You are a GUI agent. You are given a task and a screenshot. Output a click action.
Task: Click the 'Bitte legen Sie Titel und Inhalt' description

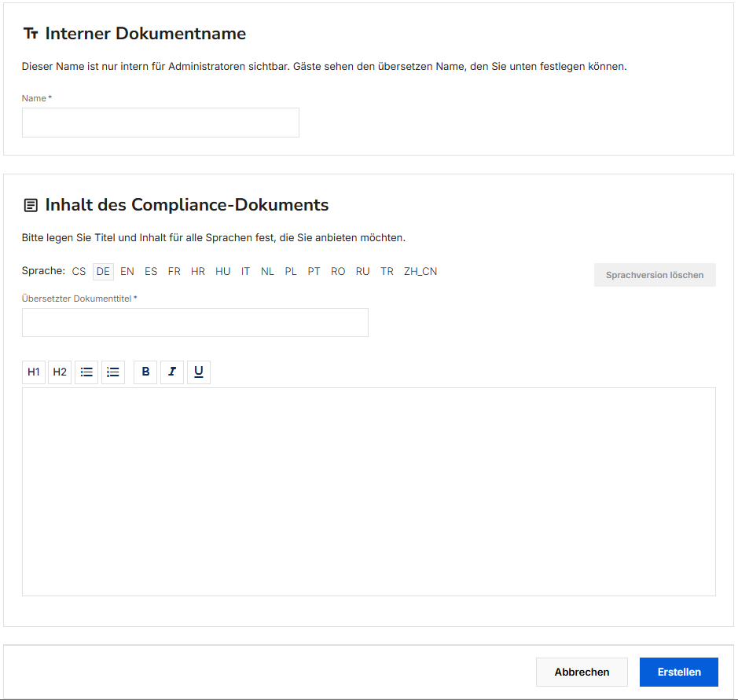point(214,237)
